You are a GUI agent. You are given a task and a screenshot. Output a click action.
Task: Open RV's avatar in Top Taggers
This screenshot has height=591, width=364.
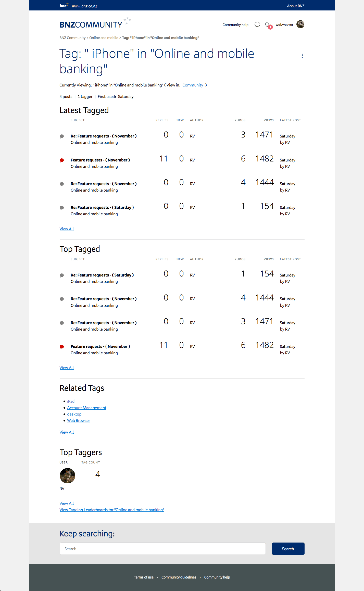67,476
